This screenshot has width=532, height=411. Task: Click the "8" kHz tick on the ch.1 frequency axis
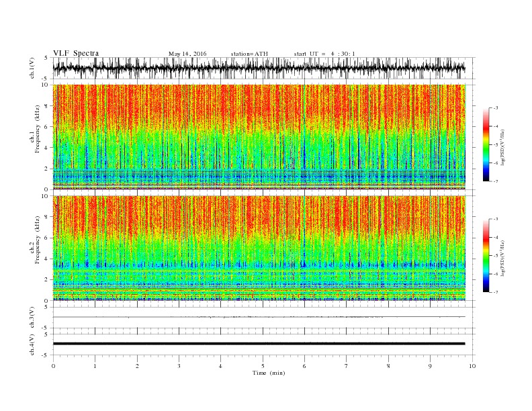tap(47, 106)
